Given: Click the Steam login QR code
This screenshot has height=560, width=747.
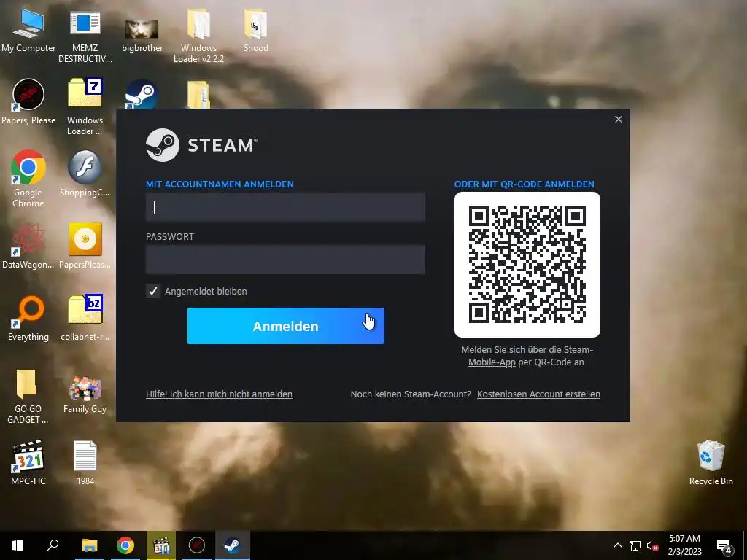Looking at the screenshot, I should pyautogui.click(x=527, y=265).
